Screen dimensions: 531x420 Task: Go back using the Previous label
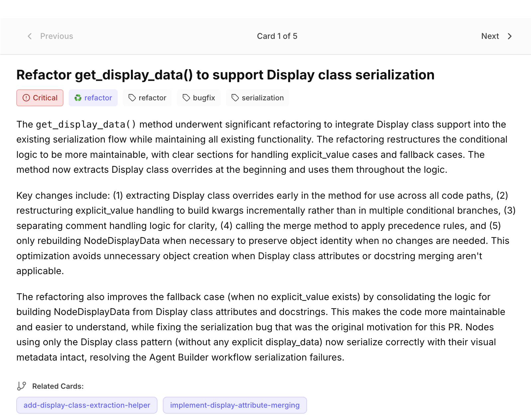coord(56,36)
